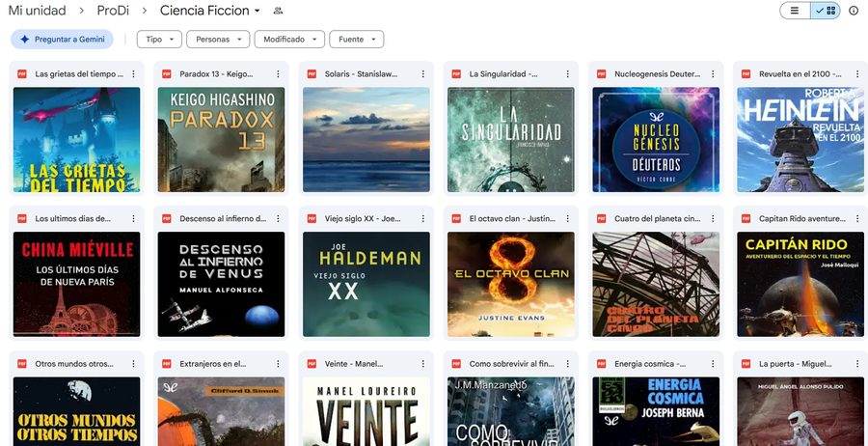Open More actions for Otros mundos otros tiempos
Image resolution: width=868 pixels, height=446 pixels.
[x=133, y=364]
